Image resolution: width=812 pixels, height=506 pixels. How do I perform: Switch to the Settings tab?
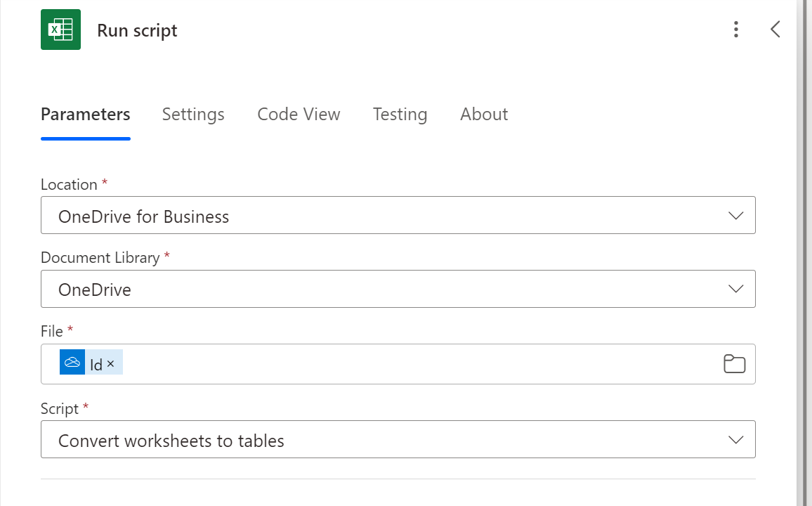coord(193,115)
